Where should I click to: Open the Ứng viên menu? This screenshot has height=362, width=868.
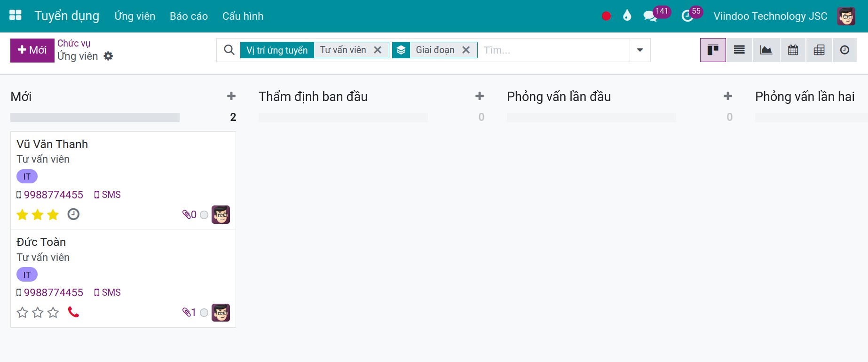click(135, 16)
